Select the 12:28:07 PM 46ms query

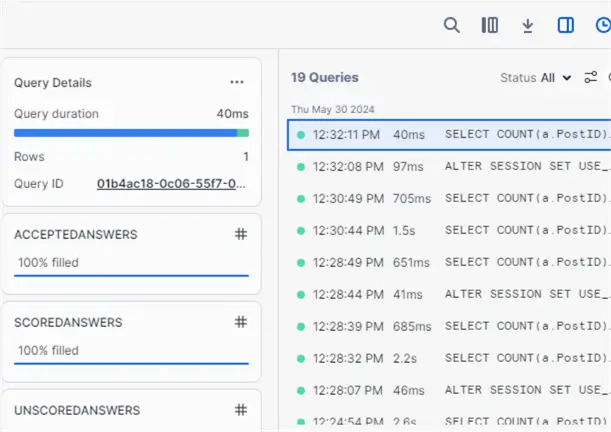click(449, 390)
